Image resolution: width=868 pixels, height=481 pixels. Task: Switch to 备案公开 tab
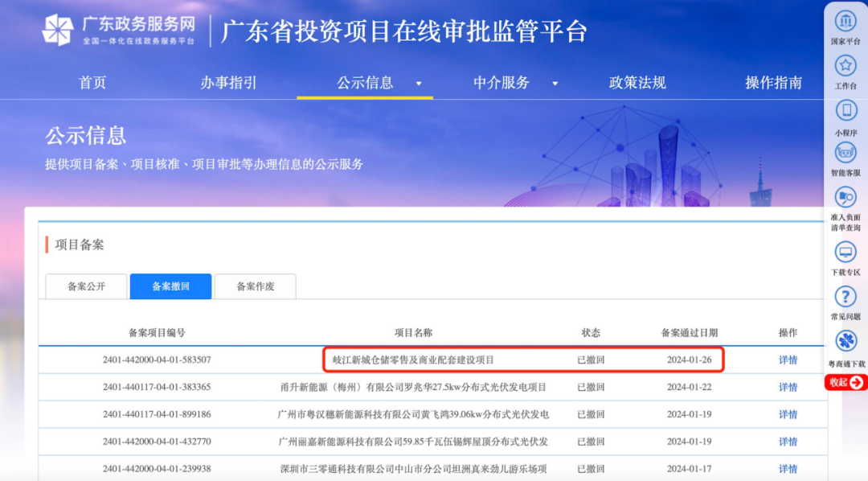86,286
